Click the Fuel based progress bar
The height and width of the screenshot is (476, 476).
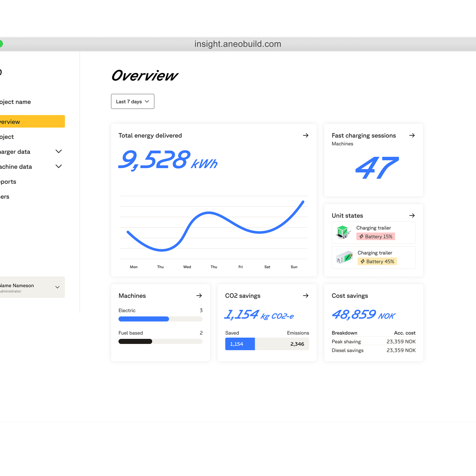160,341
